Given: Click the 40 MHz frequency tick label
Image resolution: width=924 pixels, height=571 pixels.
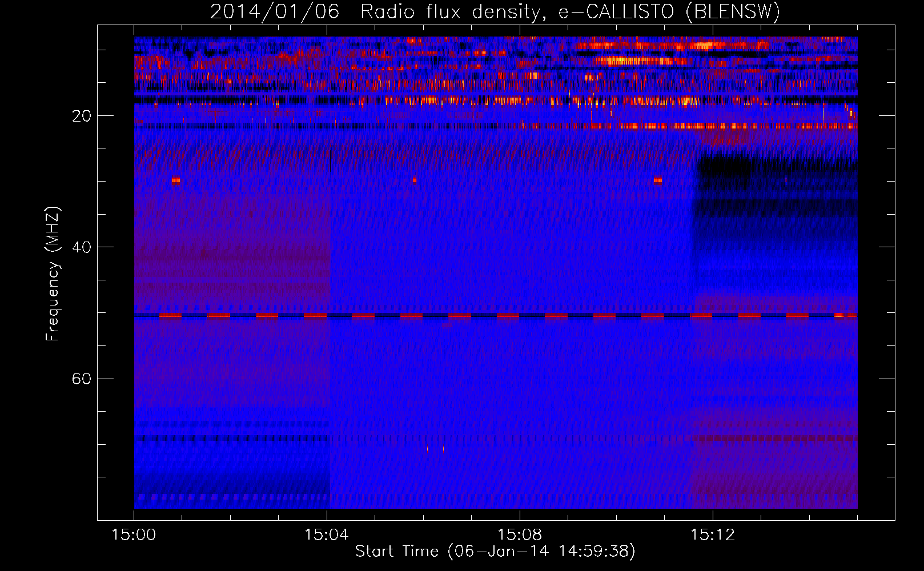Looking at the screenshot, I should 82,247.
